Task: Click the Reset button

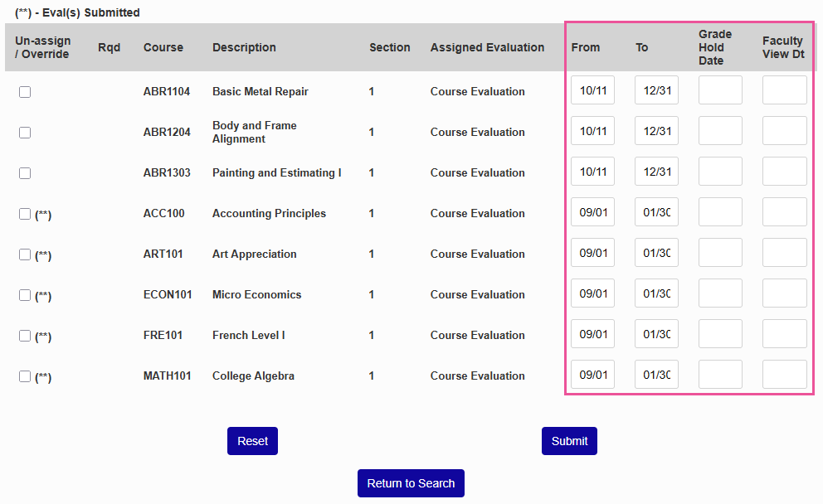Action: (252, 441)
